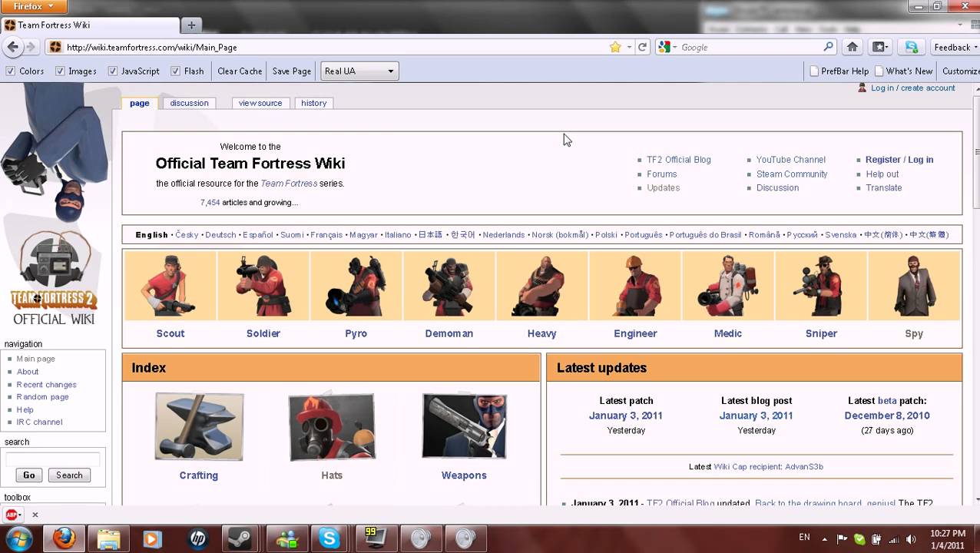Image resolution: width=980 pixels, height=553 pixels.
Task: Open the Hats index image
Action: [332, 427]
